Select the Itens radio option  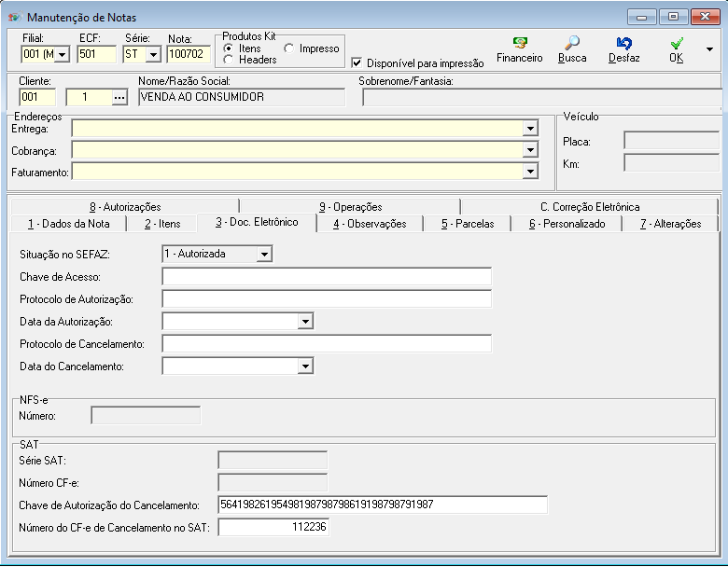tap(229, 48)
